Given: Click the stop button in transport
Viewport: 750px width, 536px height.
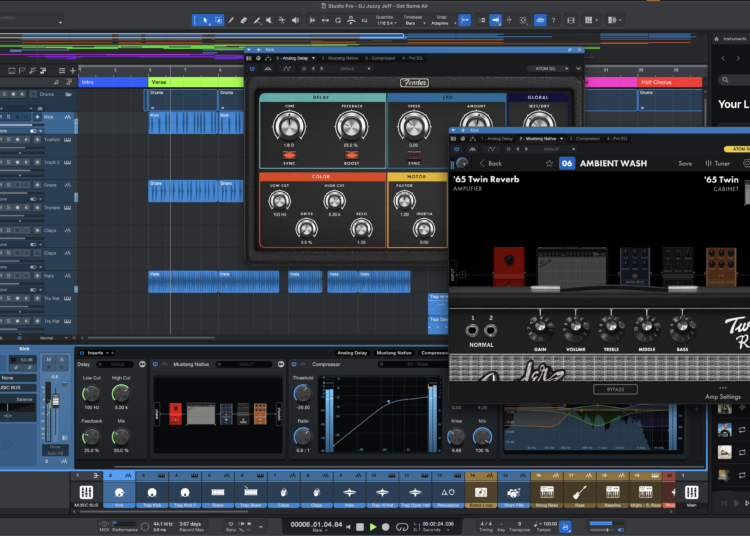Looking at the screenshot, I should 360,527.
